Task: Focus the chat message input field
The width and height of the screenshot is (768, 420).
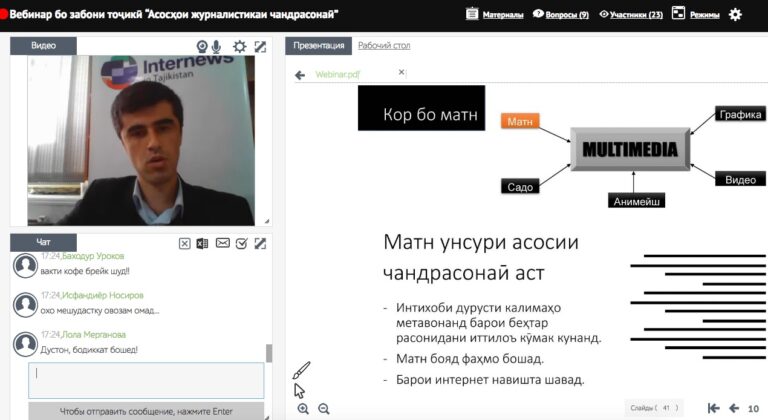Action: (x=146, y=380)
